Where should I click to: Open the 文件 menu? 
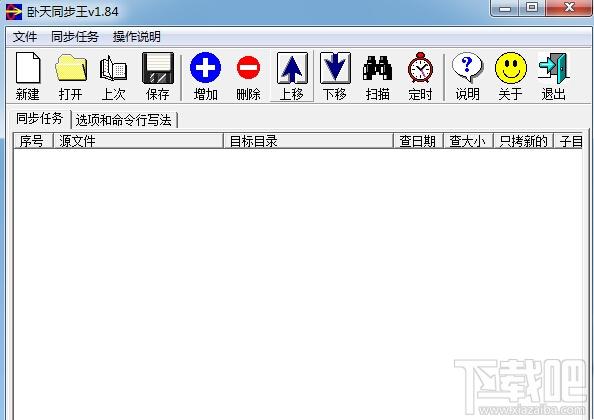[x=25, y=37]
